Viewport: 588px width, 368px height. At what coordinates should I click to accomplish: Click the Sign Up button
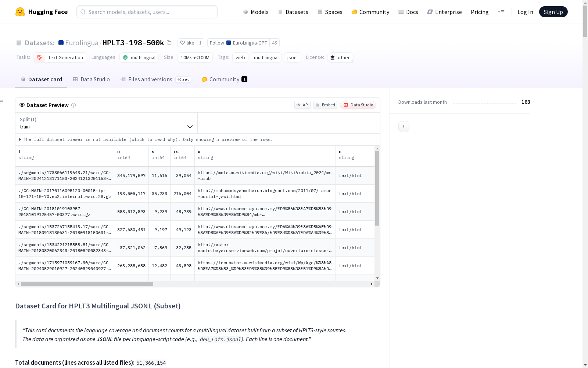(x=553, y=12)
